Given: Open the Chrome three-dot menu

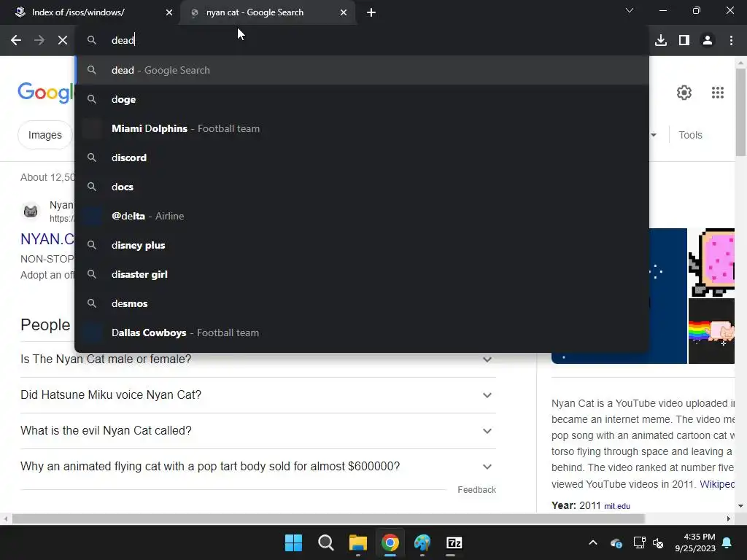Looking at the screenshot, I should pos(731,41).
